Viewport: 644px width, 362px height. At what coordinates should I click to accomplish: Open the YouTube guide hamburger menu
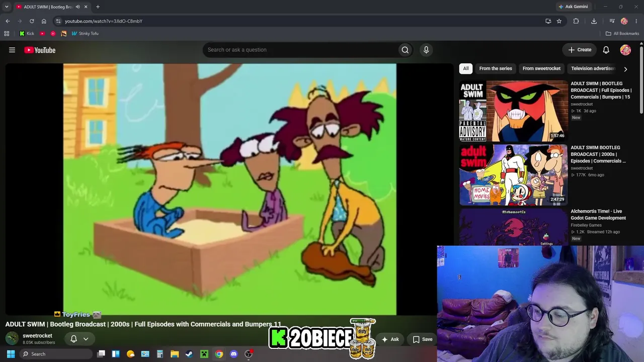click(x=12, y=50)
